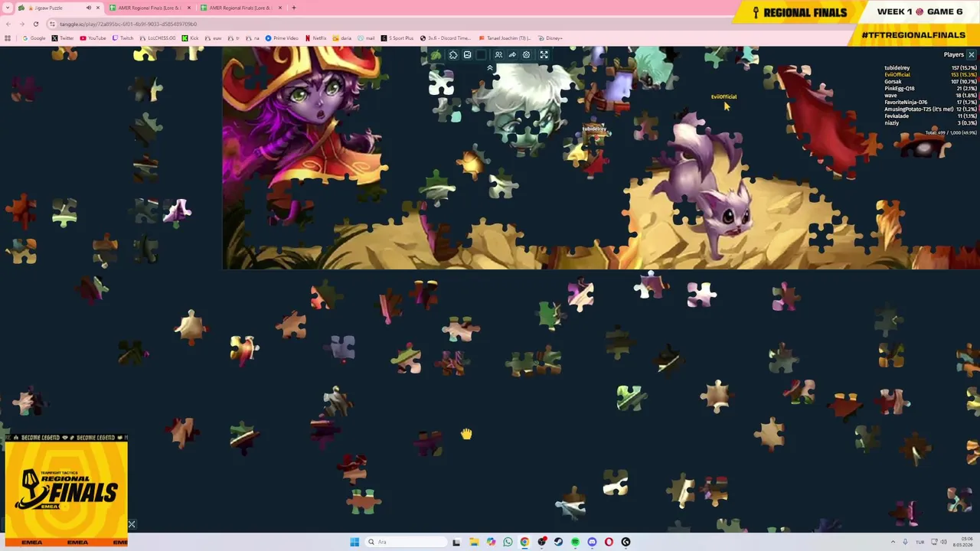Open WhatsApp from taskbar
This screenshot has width=980, height=551.
tap(508, 542)
